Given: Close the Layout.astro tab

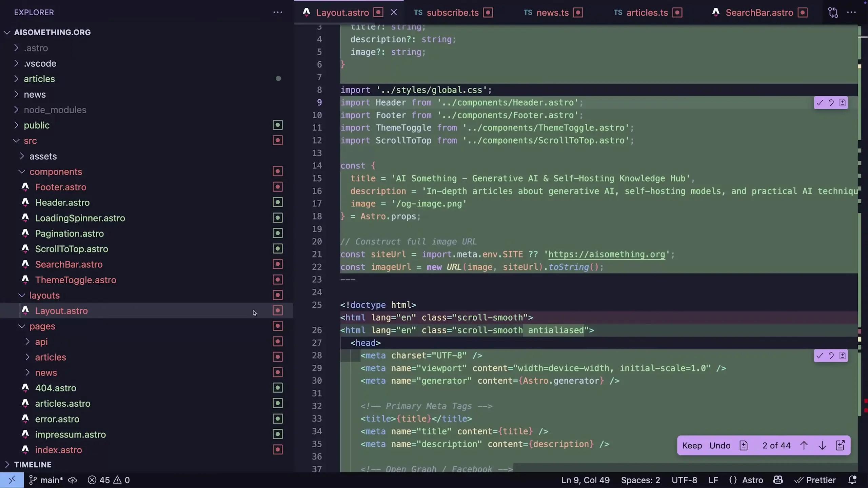Looking at the screenshot, I should [394, 13].
